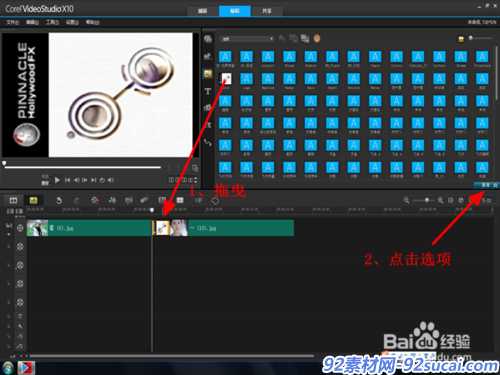The image size is (500, 375).
Task: Click the Options button below the library
Action: point(486,185)
